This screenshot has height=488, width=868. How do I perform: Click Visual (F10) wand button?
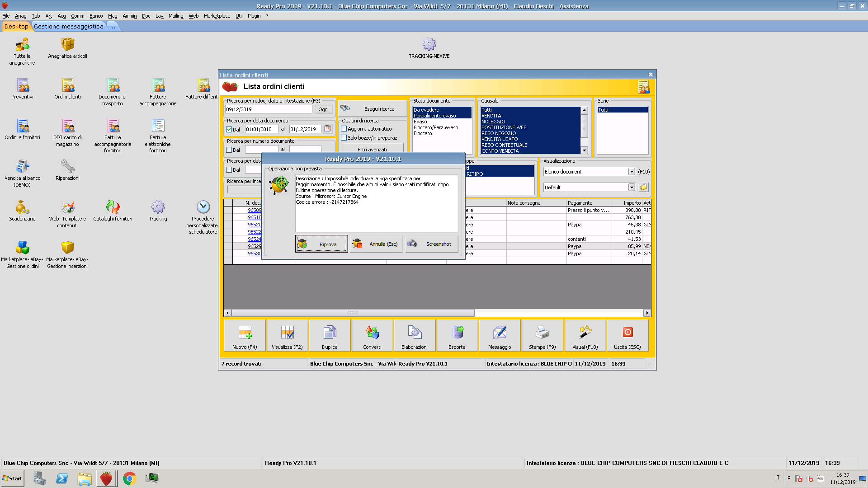pyautogui.click(x=585, y=336)
